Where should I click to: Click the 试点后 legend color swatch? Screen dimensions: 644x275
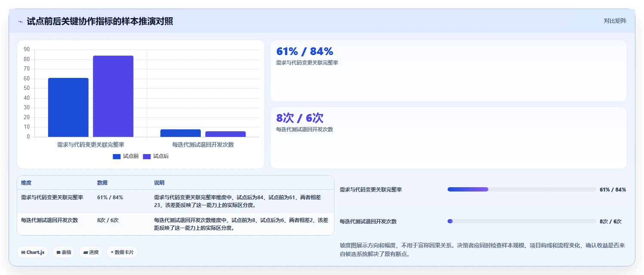click(147, 157)
